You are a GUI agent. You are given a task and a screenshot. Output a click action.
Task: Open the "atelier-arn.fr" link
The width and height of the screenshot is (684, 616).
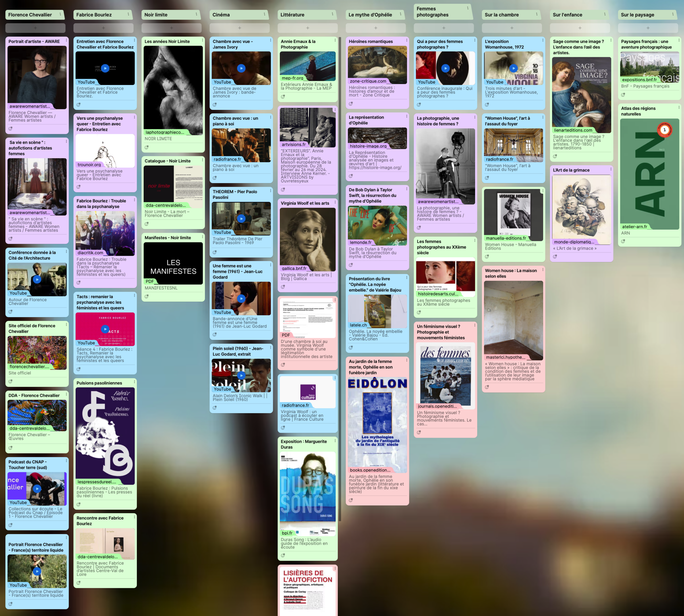click(634, 227)
